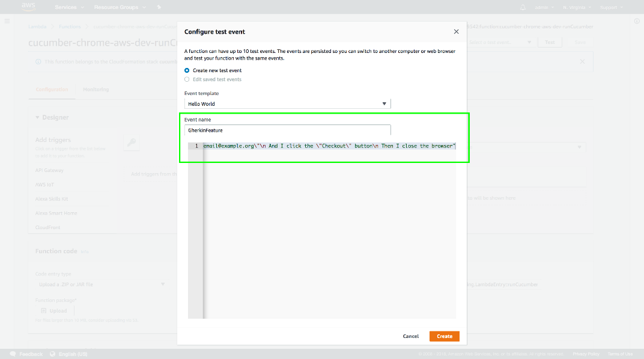Image resolution: width=644 pixels, height=359 pixels.
Task: Close the Configure test event dialog
Action: [x=456, y=32]
